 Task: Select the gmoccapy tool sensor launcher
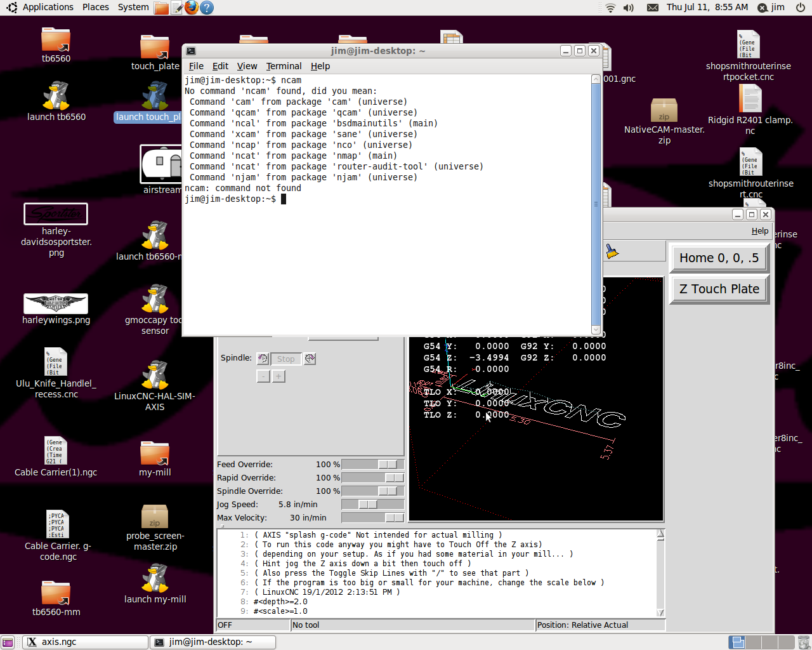155,299
